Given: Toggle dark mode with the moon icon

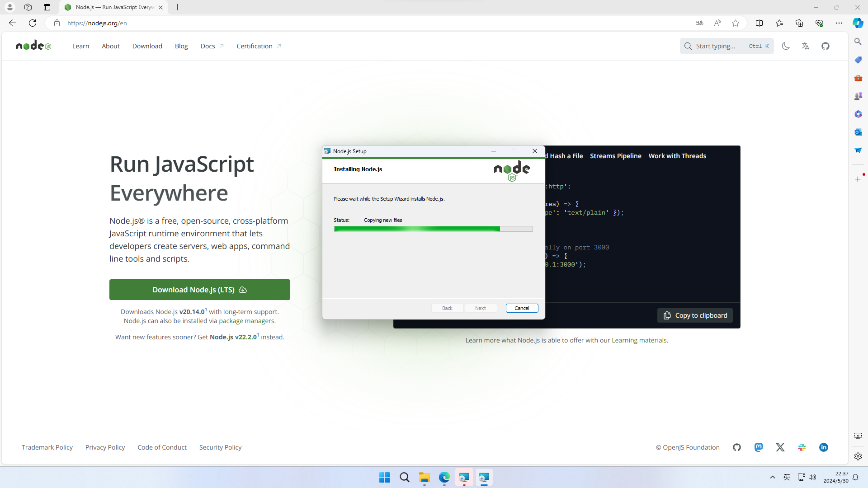Looking at the screenshot, I should (x=786, y=46).
